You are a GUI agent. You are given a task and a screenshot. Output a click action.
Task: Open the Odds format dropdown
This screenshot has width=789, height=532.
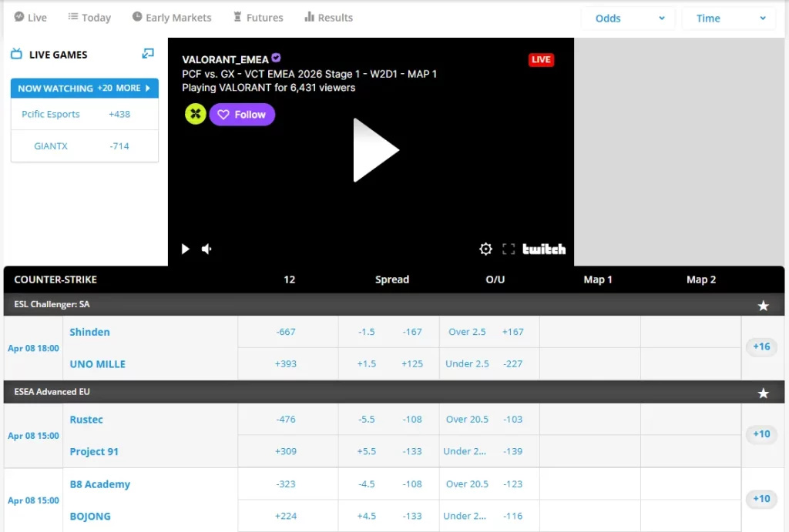pos(628,18)
